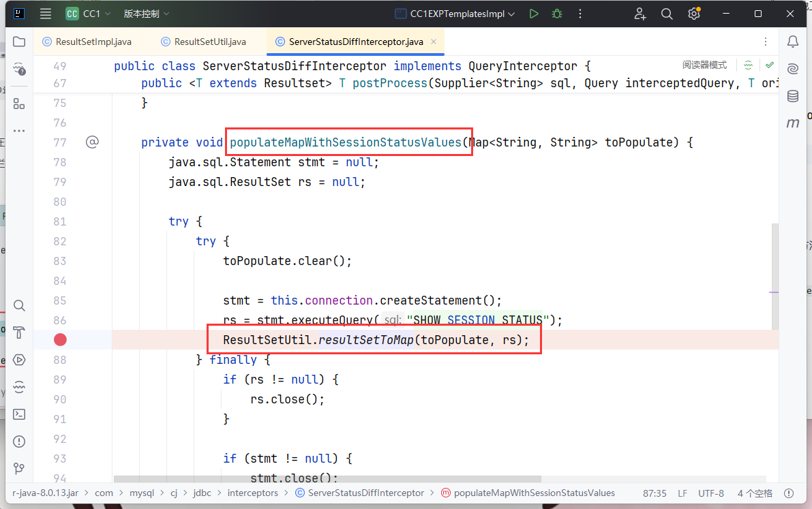Open the Terminal tool window
The image size is (812, 509).
coord(19,414)
